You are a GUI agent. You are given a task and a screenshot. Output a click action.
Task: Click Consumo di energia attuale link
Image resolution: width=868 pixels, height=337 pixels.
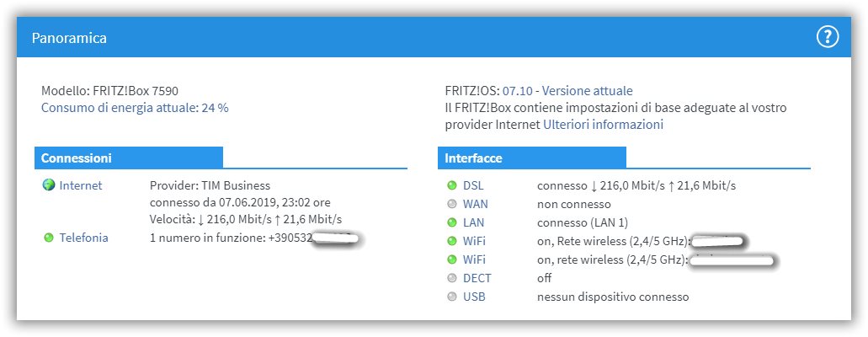pos(135,108)
